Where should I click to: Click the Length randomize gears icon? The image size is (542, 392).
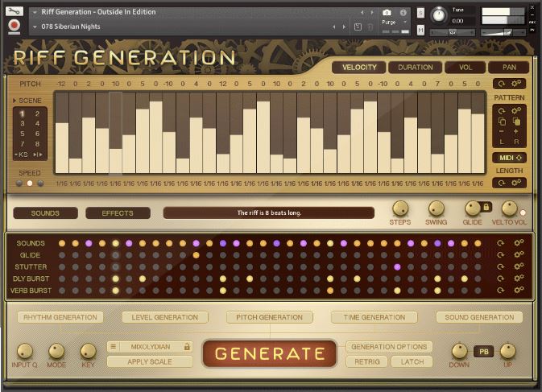(516, 183)
